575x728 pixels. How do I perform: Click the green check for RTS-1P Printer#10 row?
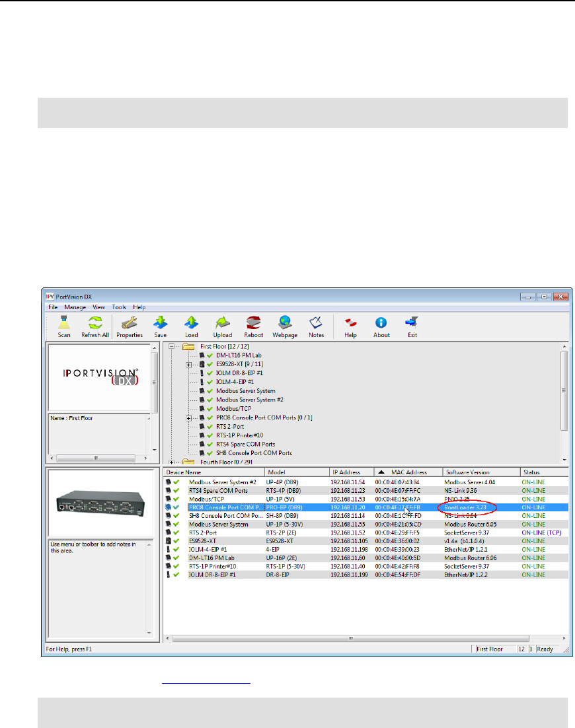(176, 566)
